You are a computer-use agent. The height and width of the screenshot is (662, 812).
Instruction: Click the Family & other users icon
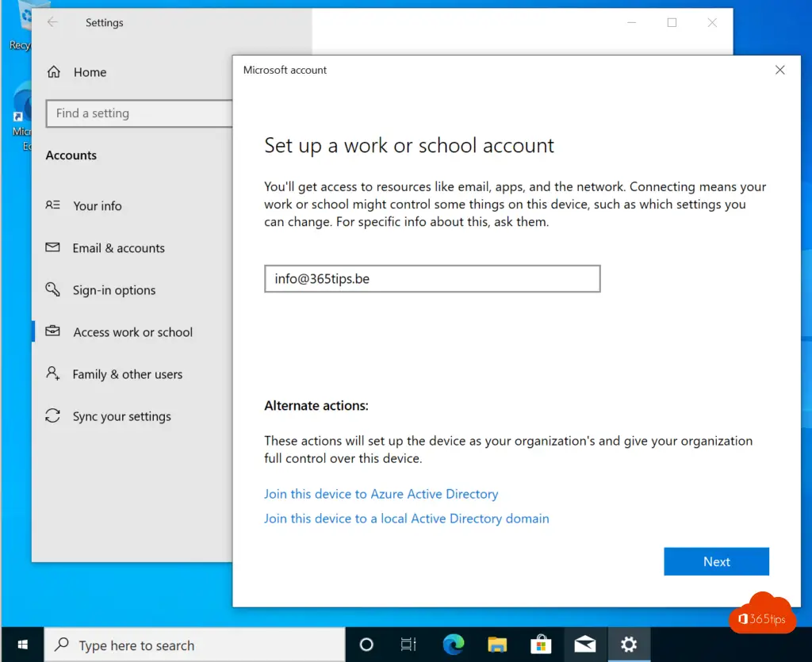pos(53,373)
